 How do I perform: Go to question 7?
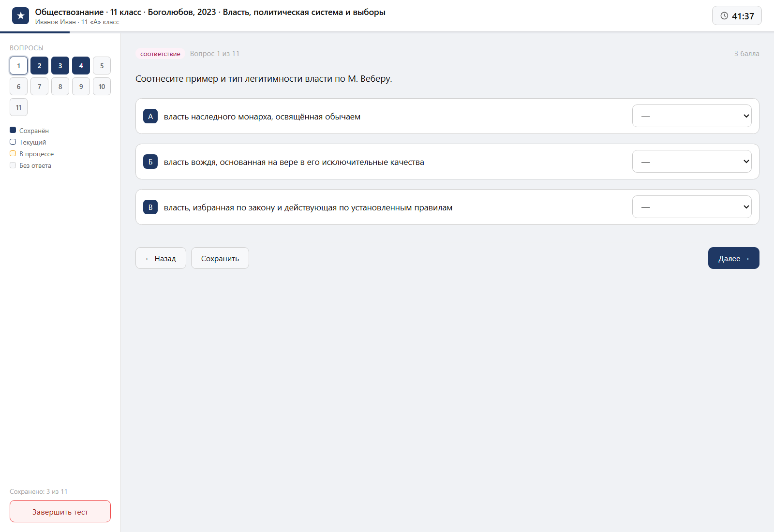tap(39, 87)
